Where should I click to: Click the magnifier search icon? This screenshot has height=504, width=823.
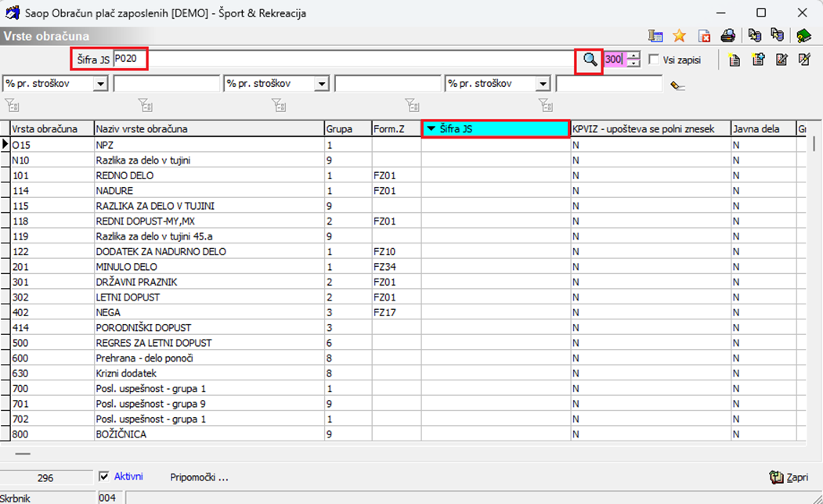(x=590, y=59)
